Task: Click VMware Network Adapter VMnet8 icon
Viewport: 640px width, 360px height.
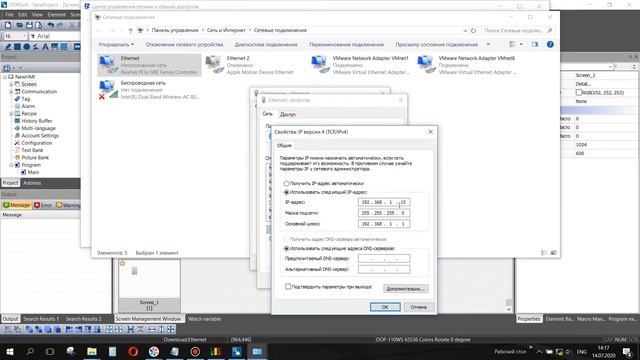Action: pos(427,65)
